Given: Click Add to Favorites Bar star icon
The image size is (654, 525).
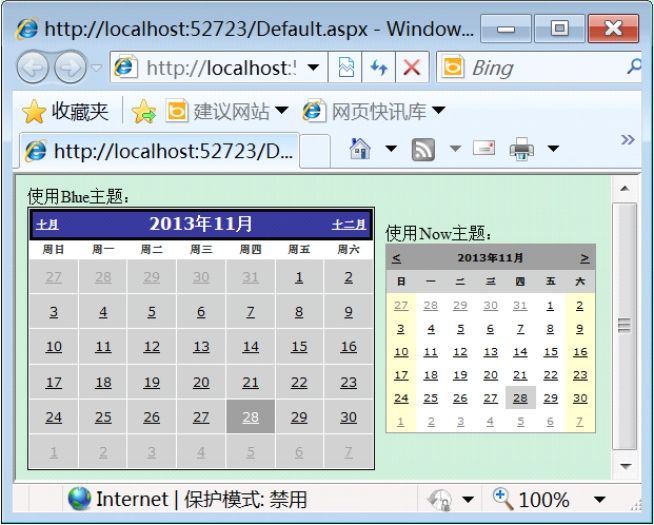Looking at the screenshot, I should coord(144,111).
